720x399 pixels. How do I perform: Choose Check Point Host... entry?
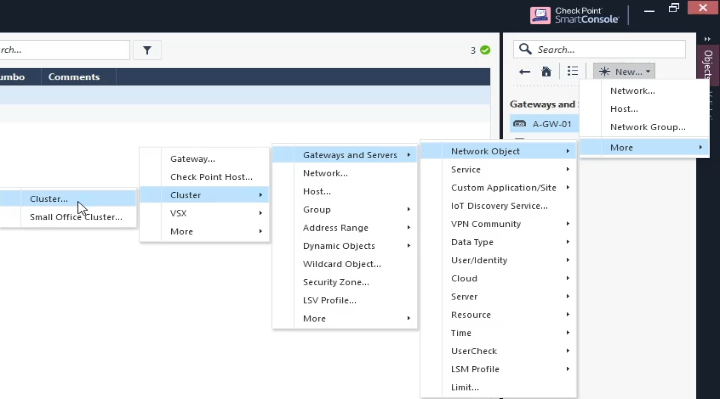pos(204,177)
